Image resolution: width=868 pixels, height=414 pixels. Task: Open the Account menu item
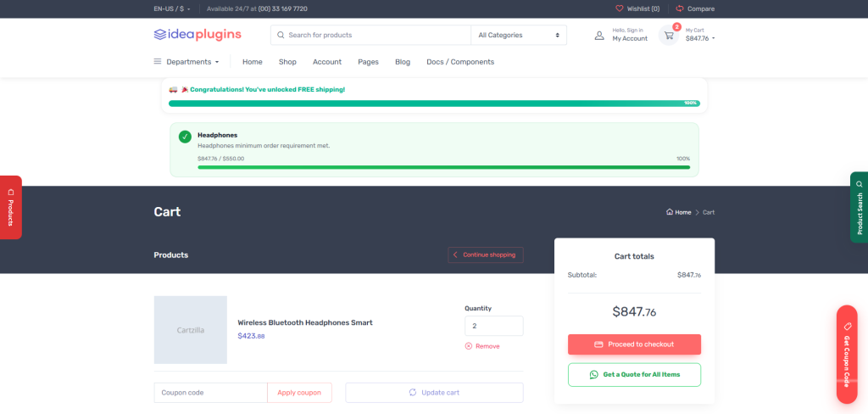tap(327, 62)
